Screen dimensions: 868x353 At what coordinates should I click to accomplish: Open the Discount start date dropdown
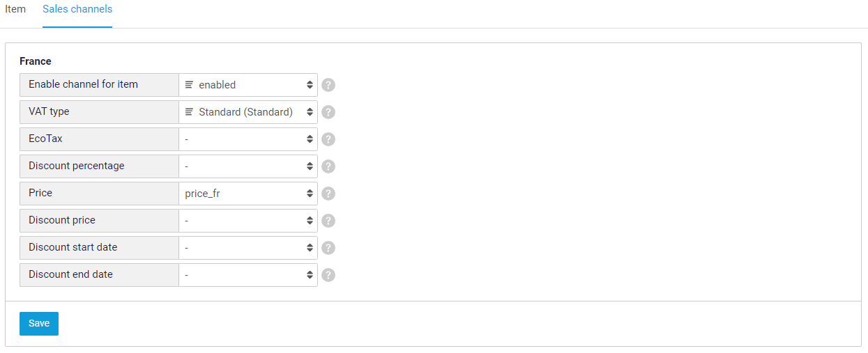(x=248, y=248)
